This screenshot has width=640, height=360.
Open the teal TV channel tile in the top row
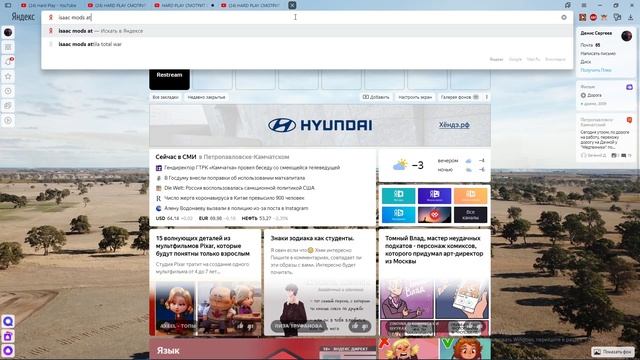coord(398,196)
